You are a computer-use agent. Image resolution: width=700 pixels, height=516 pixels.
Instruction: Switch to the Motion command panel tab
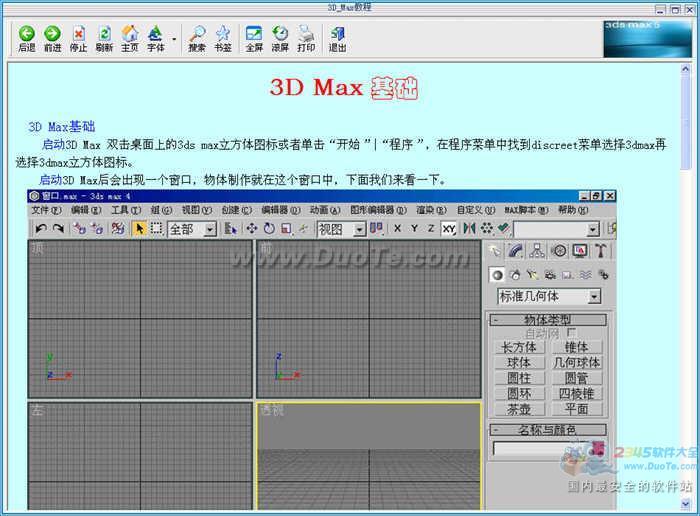tap(558, 251)
